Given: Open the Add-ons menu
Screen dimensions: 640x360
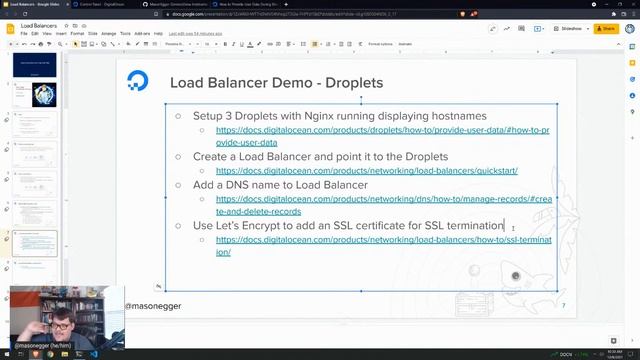Looking at the screenshot, I should click(x=142, y=34).
